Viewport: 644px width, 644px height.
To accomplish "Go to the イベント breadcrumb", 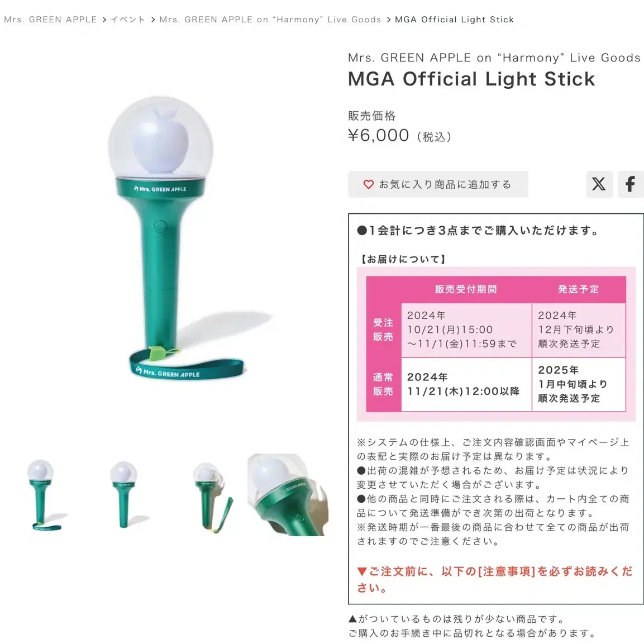I will pyautogui.click(x=128, y=20).
